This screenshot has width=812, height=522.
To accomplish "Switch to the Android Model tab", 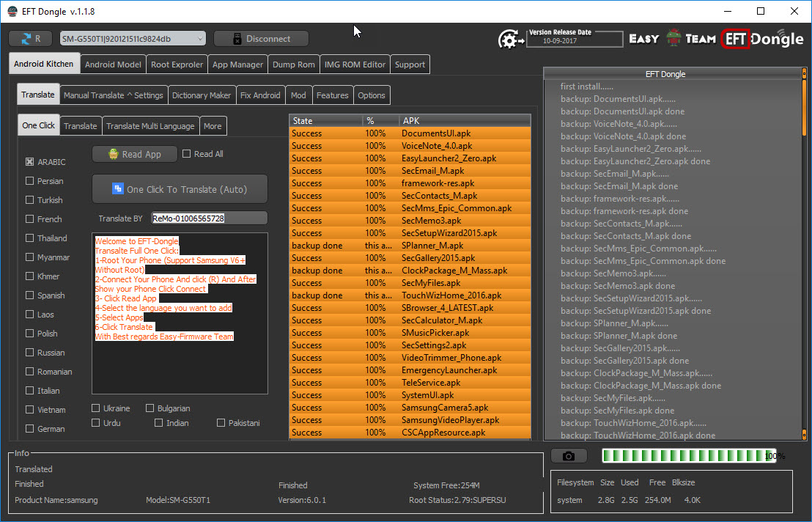I will coord(113,65).
